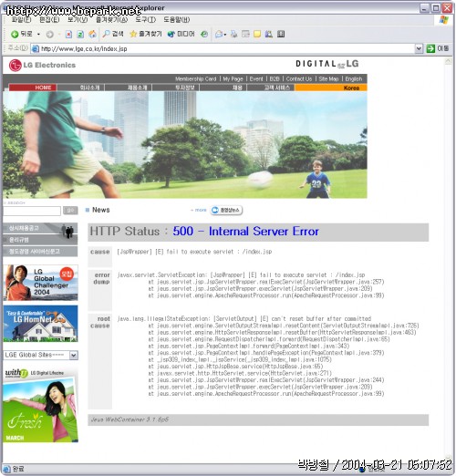This screenshot has height=476, width=456.
Task: Click the Messenger people toolbar icon
Action: [269, 34]
